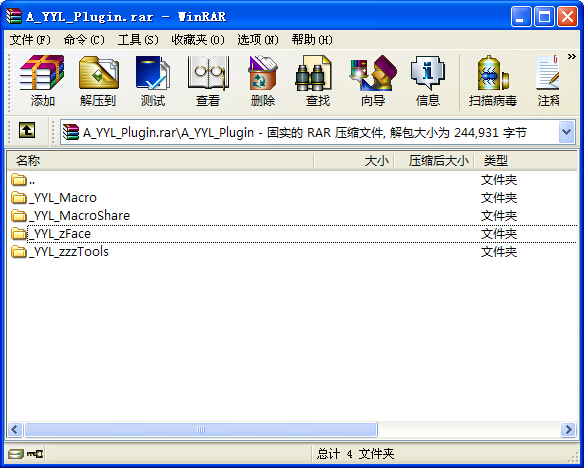This screenshot has height=468, width=584.
Task: Open the 选项(N) menu
Action: 258,39
